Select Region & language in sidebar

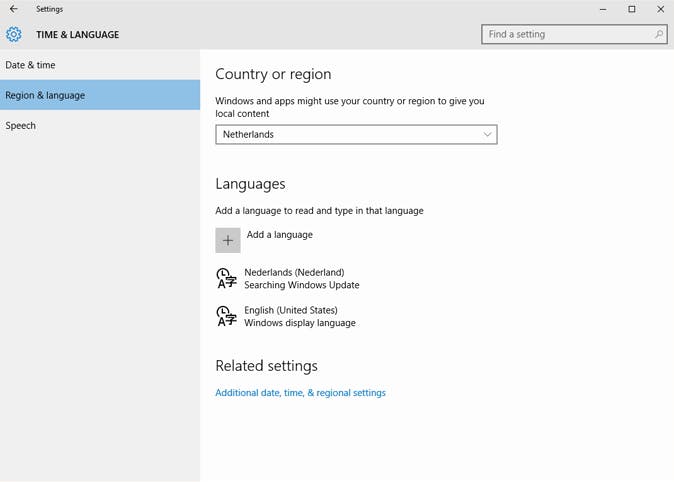[x=100, y=95]
